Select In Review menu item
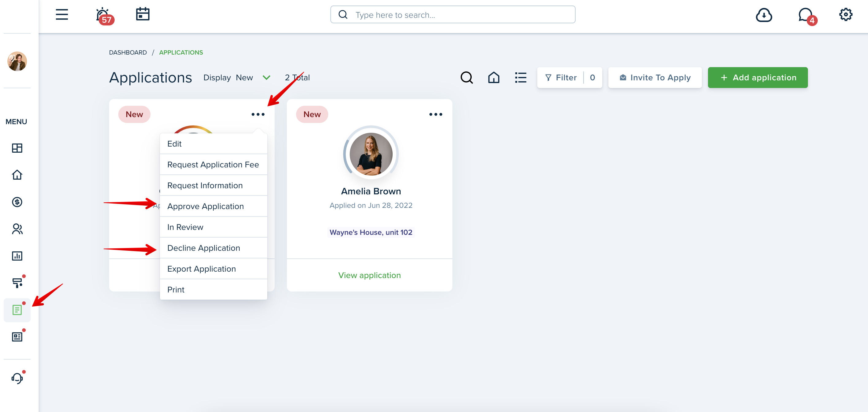This screenshot has width=868, height=412. click(213, 227)
